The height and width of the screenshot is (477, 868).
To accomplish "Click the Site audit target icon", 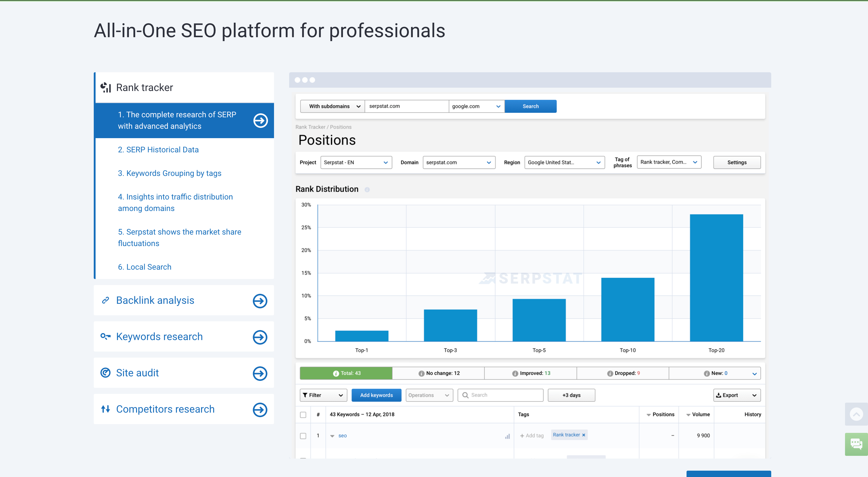I will coord(106,373).
